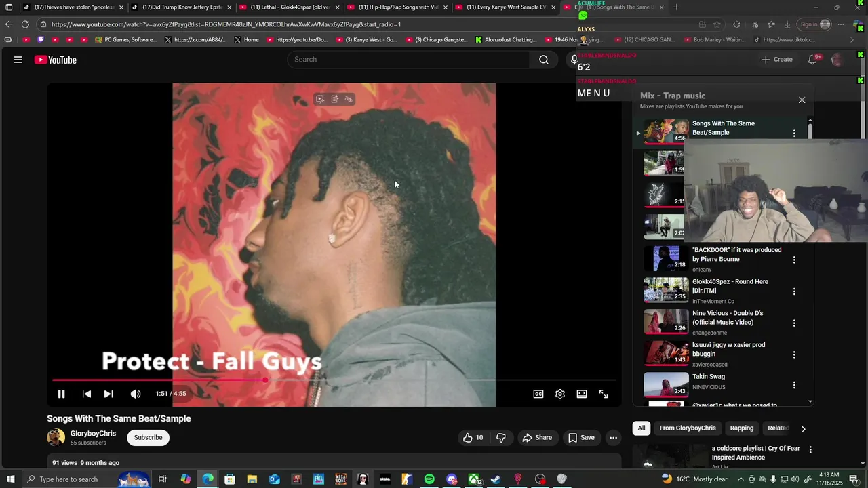Toggle closed captions on the player
This screenshot has width=868, height=488.
pos(538,394)
